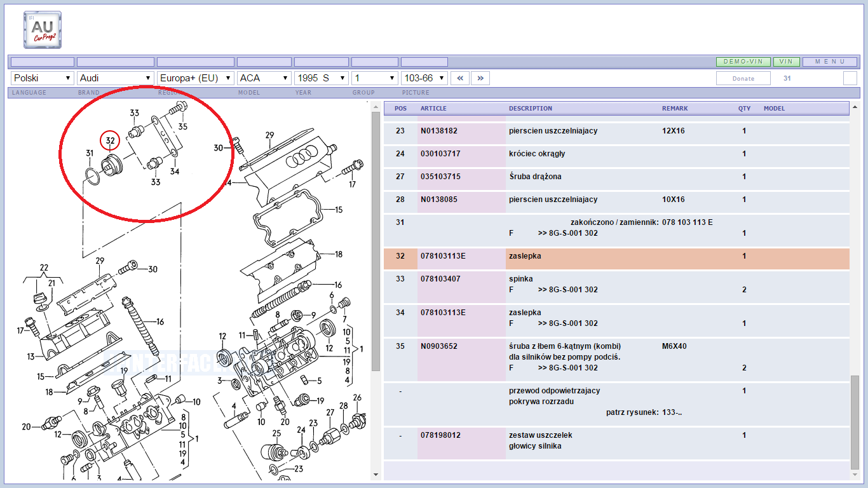868x488 pixels.
Task: Click the QTY column header
Action: 744,109
